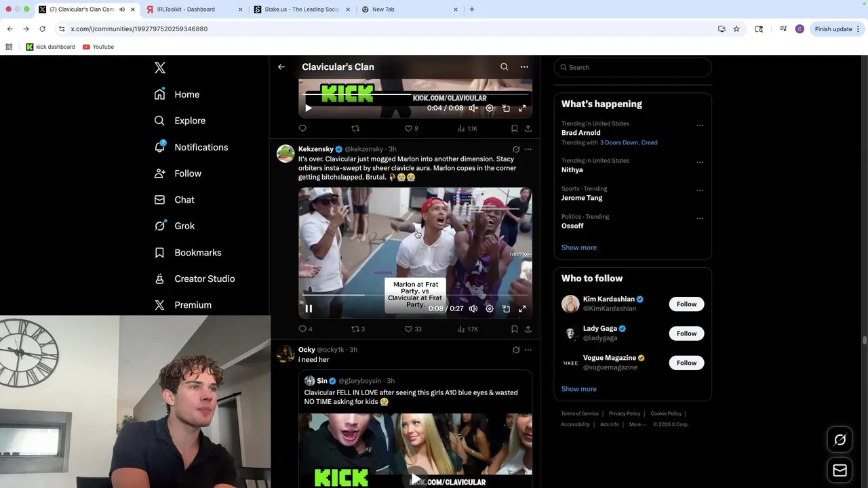Viewport: 868px width, 488px height.
Task: Unmute the top Kick video
Action: coord(473,108)
